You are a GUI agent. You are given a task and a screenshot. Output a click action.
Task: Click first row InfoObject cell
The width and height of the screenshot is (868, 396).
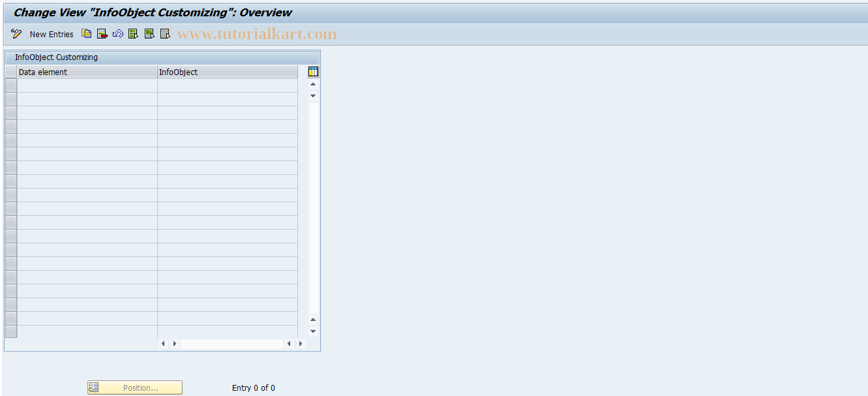coord(228,85)
